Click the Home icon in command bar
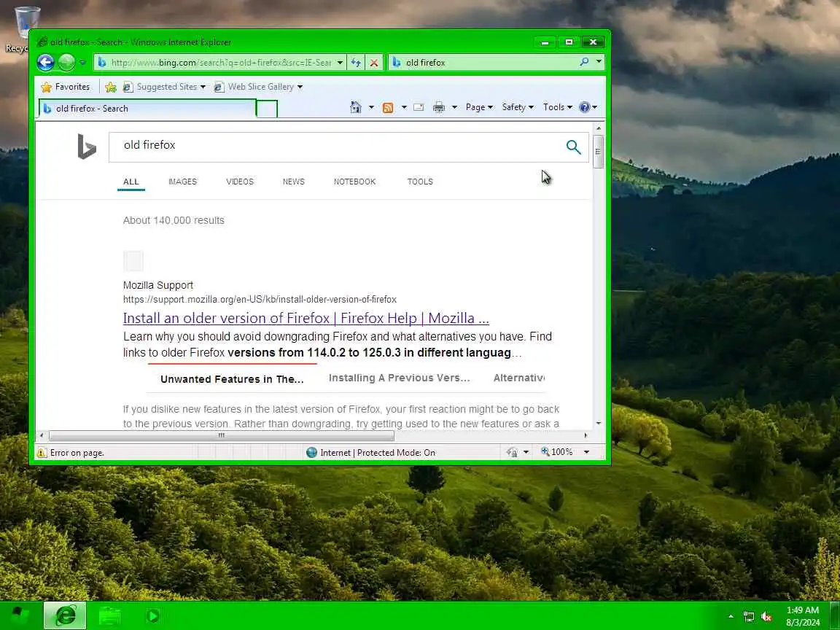 tap(356, 107)
